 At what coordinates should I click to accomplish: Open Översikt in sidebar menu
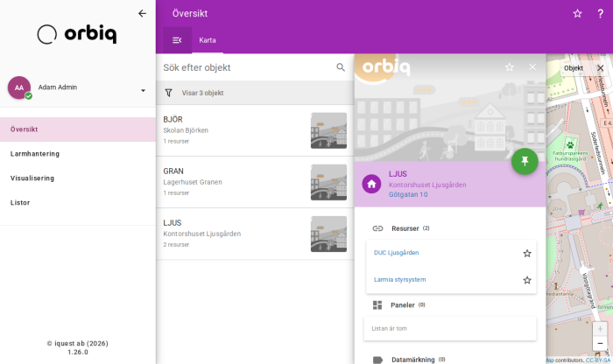click(x=78, y=129)
